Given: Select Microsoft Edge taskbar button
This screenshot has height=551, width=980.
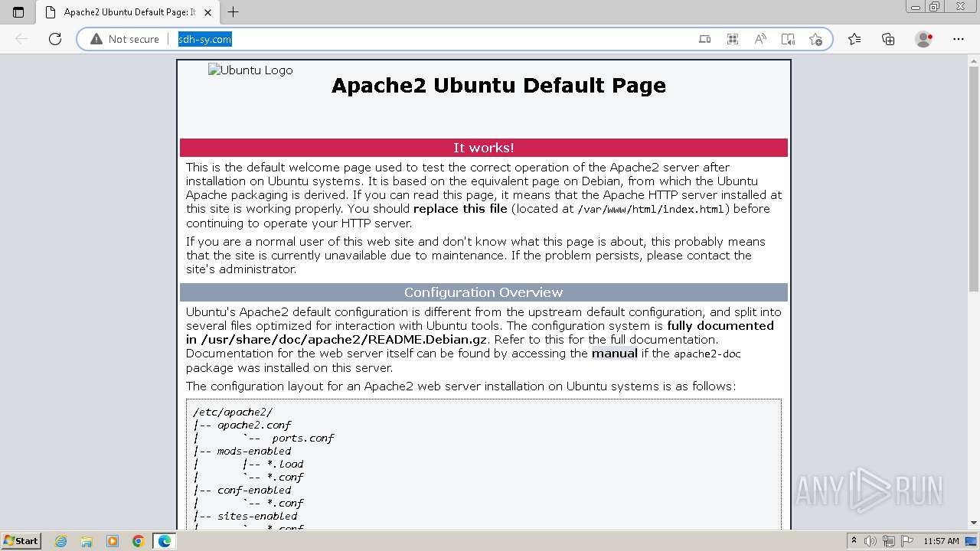Looking at the screenshot, I should pyautogui.click(x=165, y=541).
